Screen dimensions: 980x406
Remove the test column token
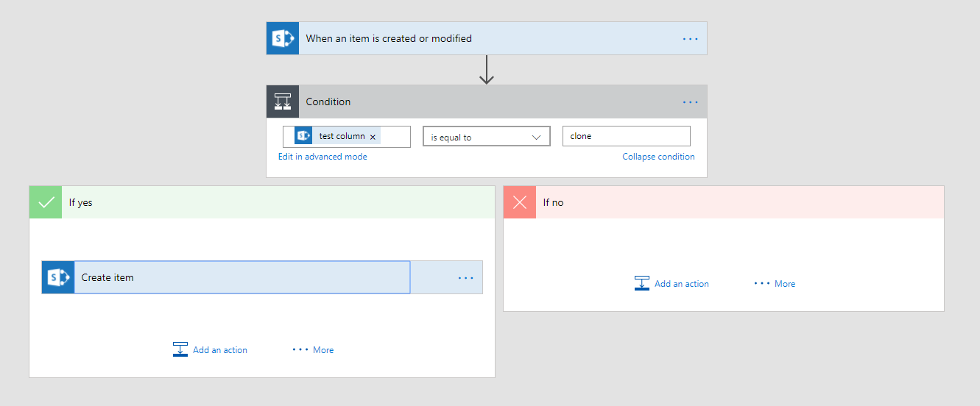tap(373, 137)
